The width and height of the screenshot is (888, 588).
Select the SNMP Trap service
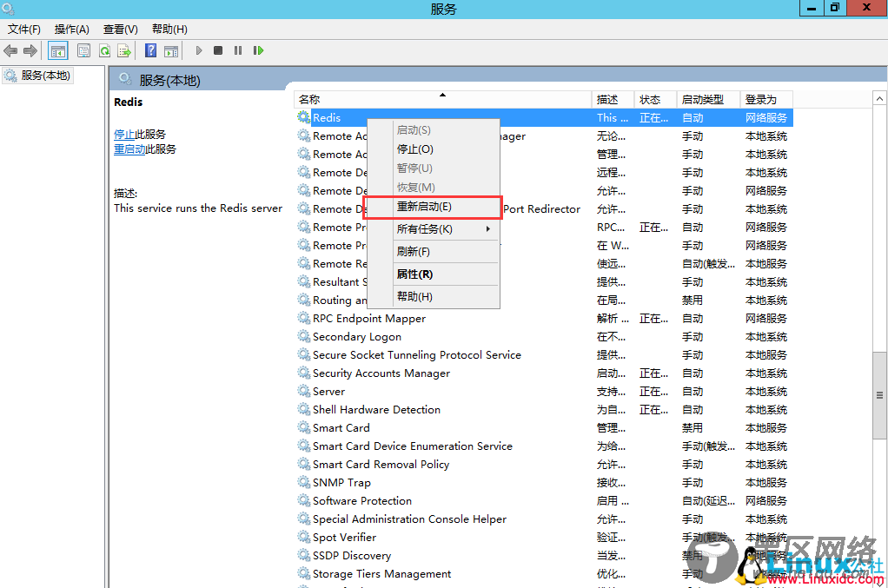tap(544, 483)
